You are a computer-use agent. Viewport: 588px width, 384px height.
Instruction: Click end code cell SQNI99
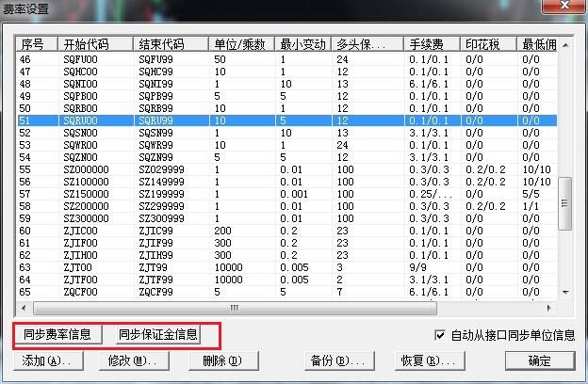tap(156, 84)
